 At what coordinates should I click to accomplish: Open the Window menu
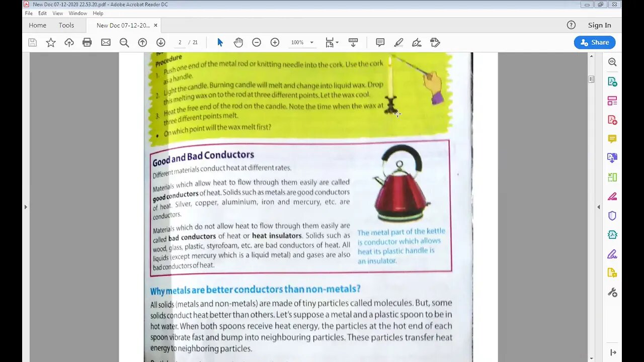point(78,13)
